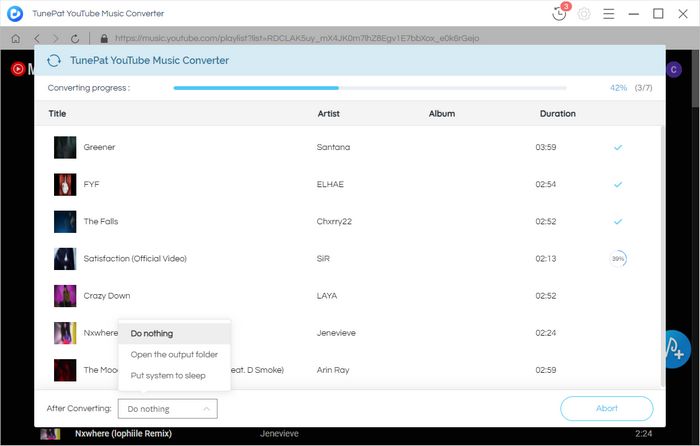The height and width of the screenshot is (446, 700).
Task: Open the After Converting dropdown
Action: coord(167,408)
